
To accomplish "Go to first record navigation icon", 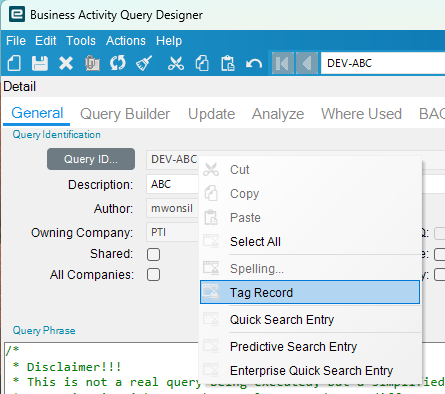I will 283,63.
